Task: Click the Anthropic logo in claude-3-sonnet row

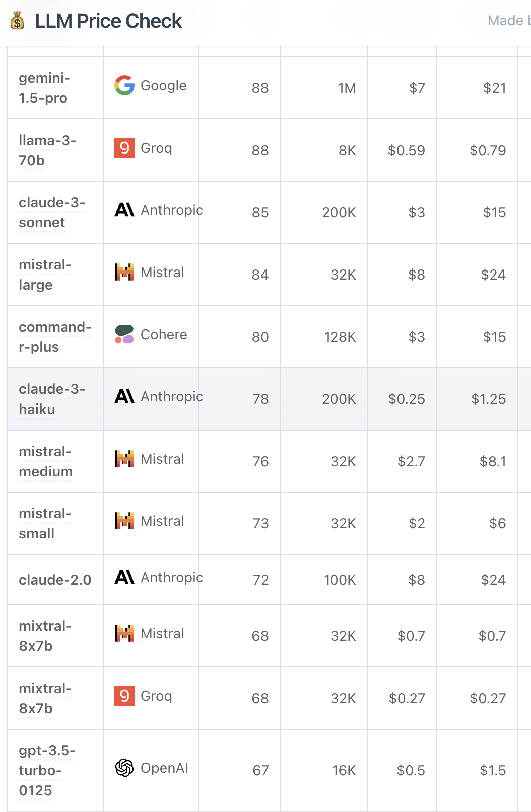Action: coord(124,210)
